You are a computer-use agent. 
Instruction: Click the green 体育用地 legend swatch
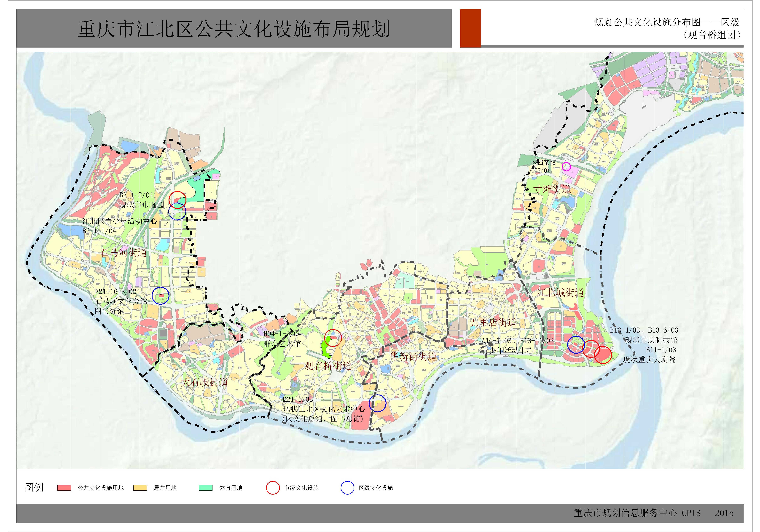tap(206, 488)
